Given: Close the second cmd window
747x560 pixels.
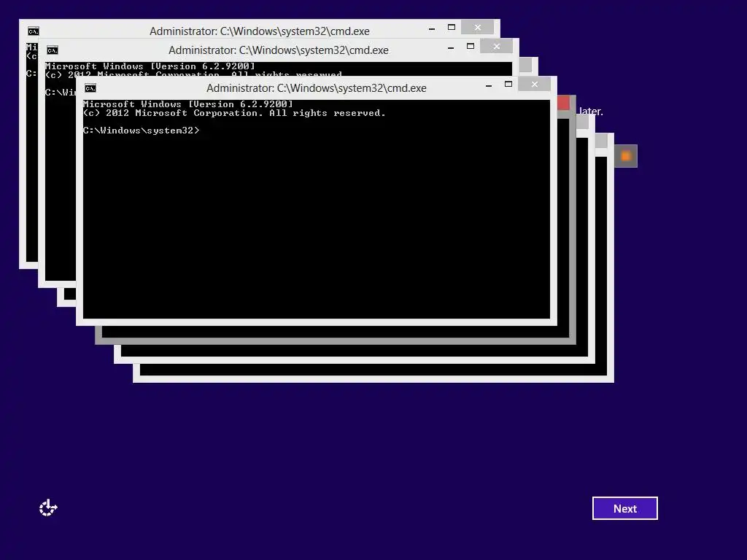Looking at the screenshot, I should pos(496,46).
